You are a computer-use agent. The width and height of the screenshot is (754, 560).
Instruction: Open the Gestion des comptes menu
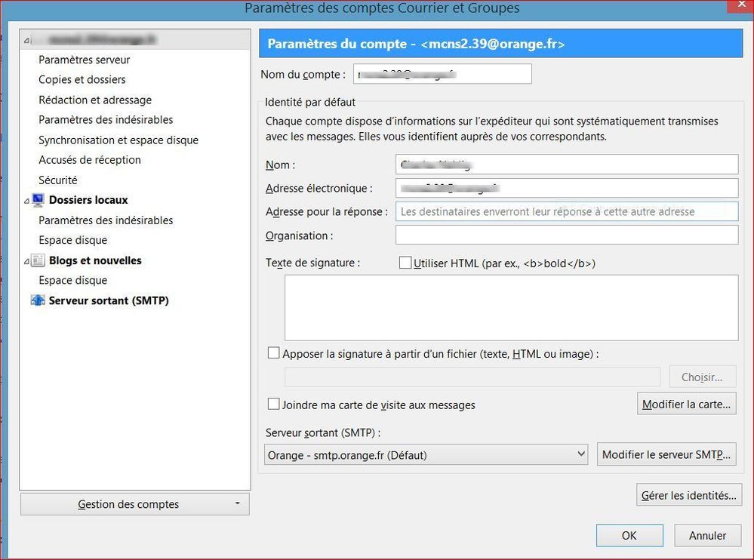pyautogui.click(x=134, y=503)
